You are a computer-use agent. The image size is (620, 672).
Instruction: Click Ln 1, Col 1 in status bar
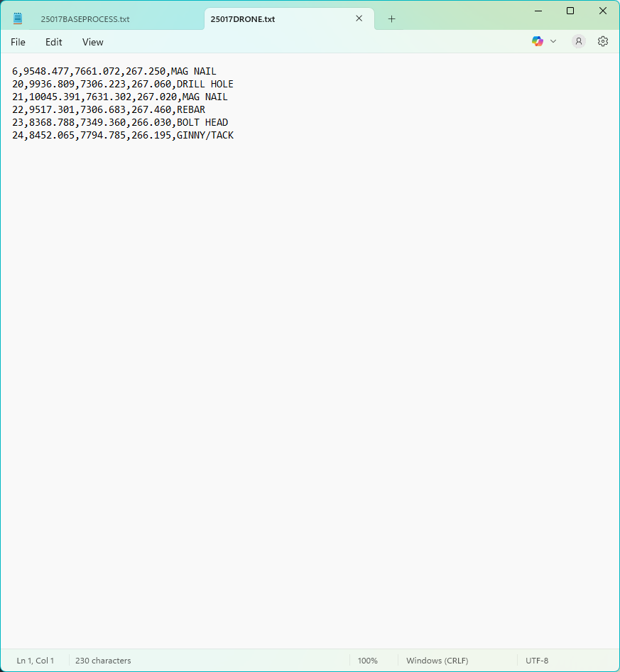[35, 661]
